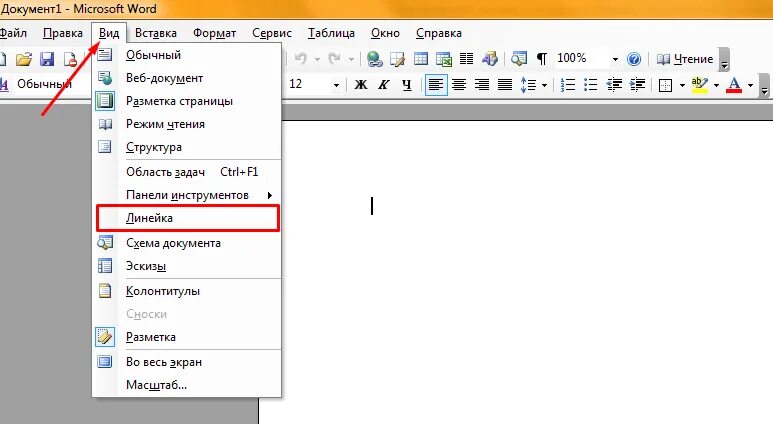The height and width of the screenshot is (424, 773).
Task: Open the Undo history dropdown arrow
Action: tap(317, 59)
